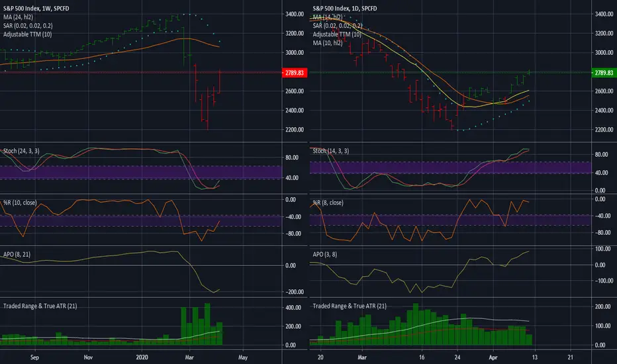Click the 16 label on the daily time axis
The width and height of the screenshot is (617, 364).
(422, 357)
